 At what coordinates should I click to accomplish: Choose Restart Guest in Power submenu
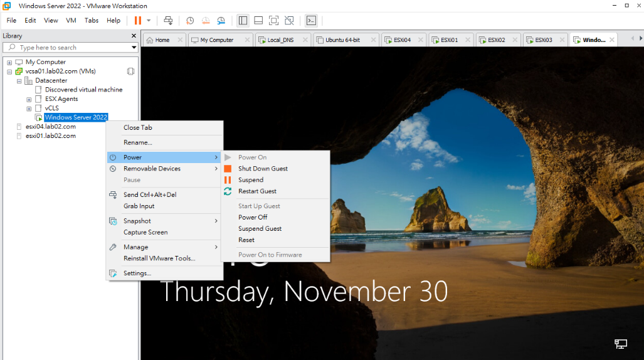pos(275,191)
